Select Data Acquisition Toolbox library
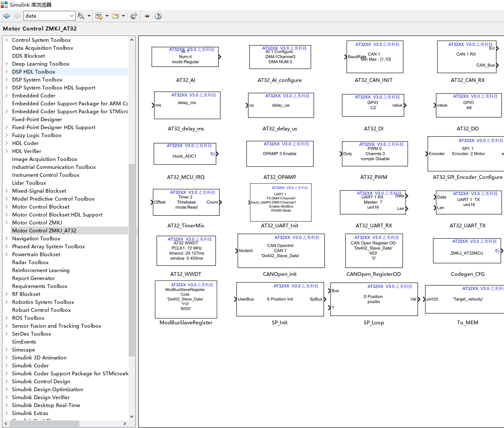Image resolution: width=504 pixels, height=428 pixels. point(43,48)
